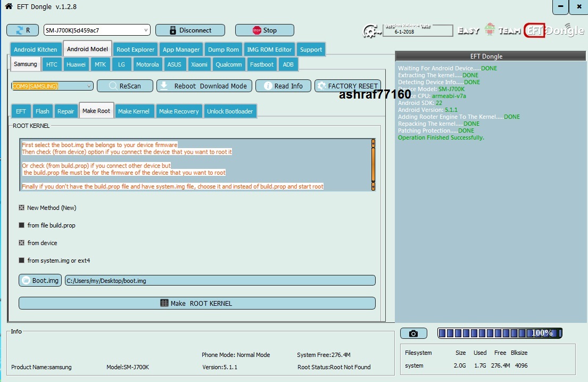Select the ADB tab

pyautogui.click(x=288, y=64)
